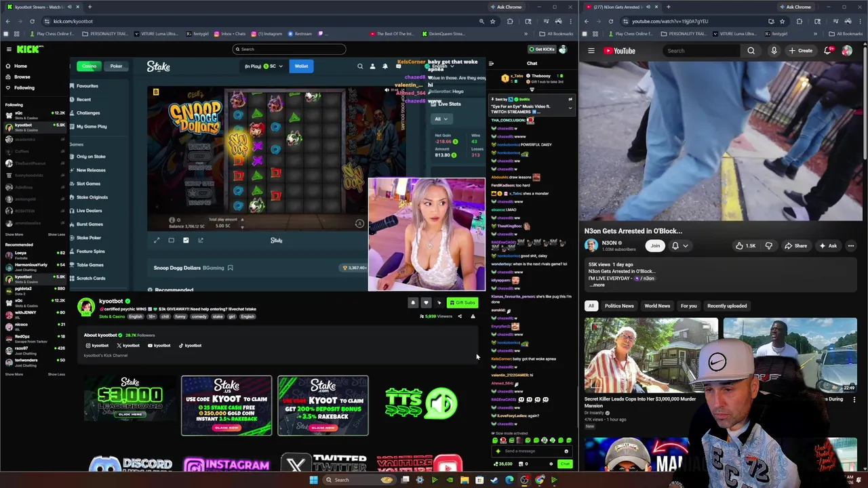Click Show Less under Following
The image size is (868, 488).
[56, 235]
